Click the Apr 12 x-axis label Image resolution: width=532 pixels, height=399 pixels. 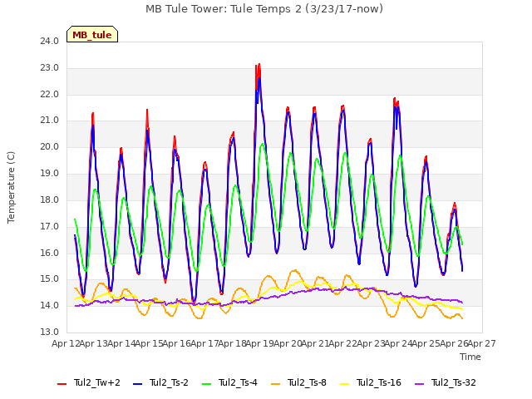[x=66, y=343]
